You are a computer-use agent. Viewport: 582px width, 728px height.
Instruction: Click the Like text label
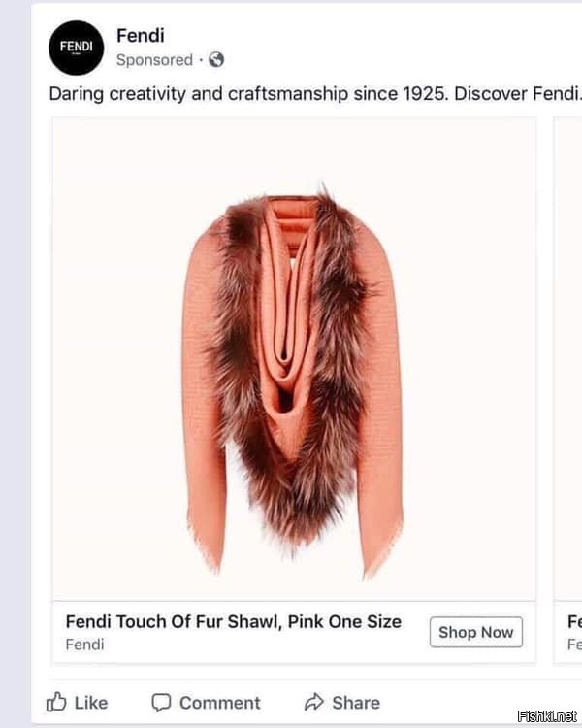pyautogui.click(x=91, y=703)
